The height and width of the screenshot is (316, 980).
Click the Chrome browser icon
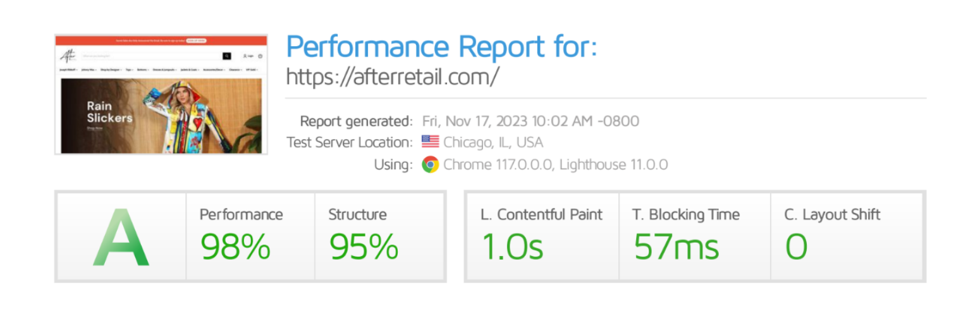431,165
